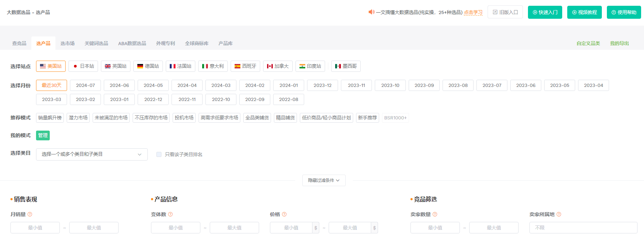Select month 2022-08

pos(289,99)
